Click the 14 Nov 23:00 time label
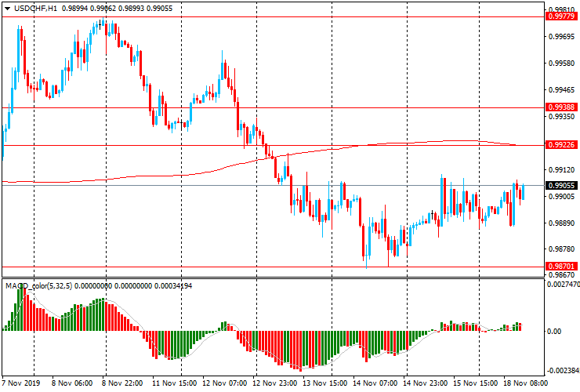The image size is (580, 392). point(426,385)
